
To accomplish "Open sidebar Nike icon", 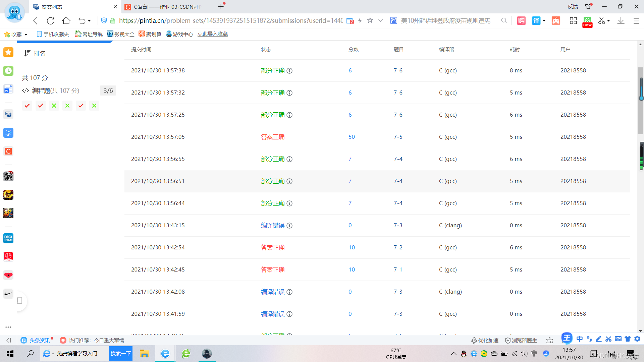I will point(8,294).
